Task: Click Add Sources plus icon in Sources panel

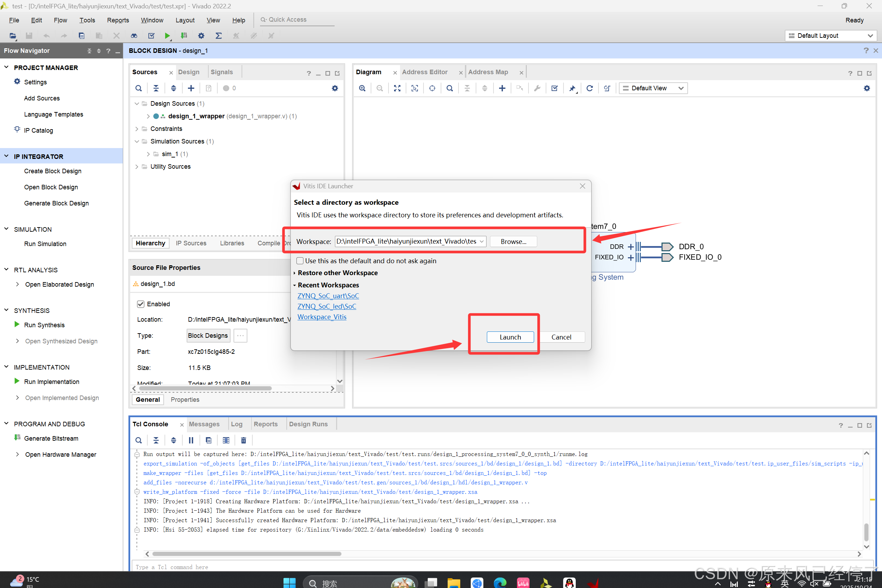Action: [191, 88]
